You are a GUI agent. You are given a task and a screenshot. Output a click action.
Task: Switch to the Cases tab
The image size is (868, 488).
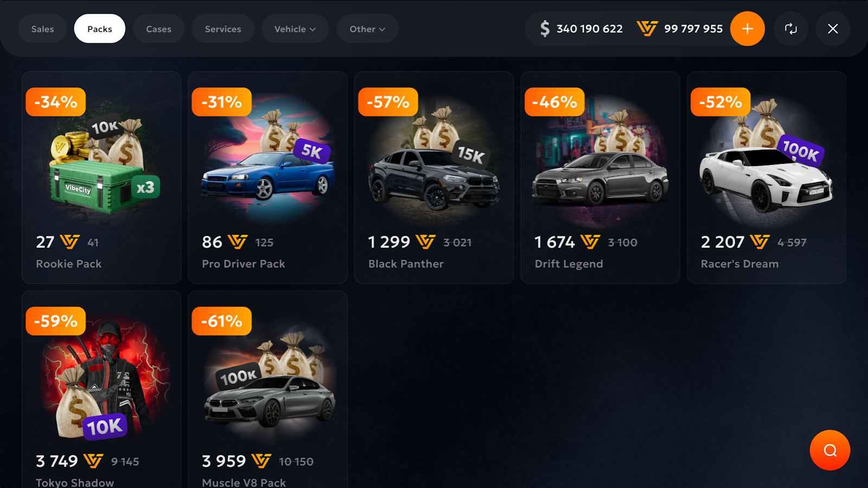(x=158, y=29)
